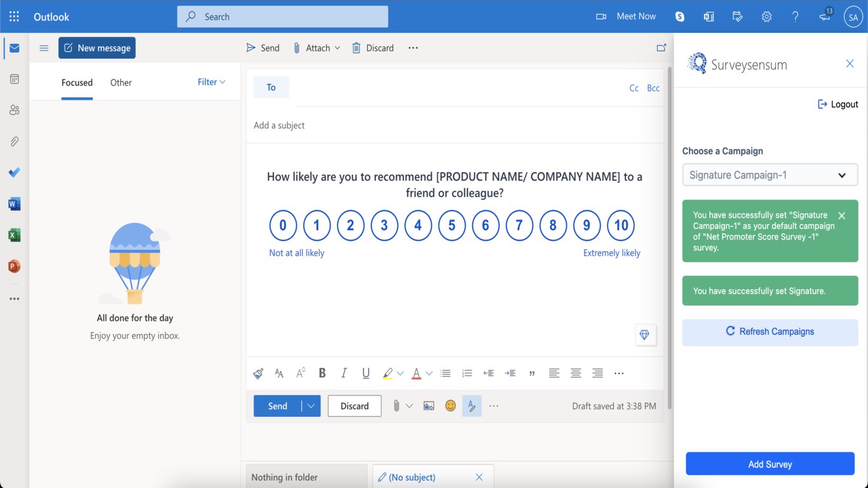Insert a numbered list
This screenshot has width=868, height=488.
tap(467, 374)
